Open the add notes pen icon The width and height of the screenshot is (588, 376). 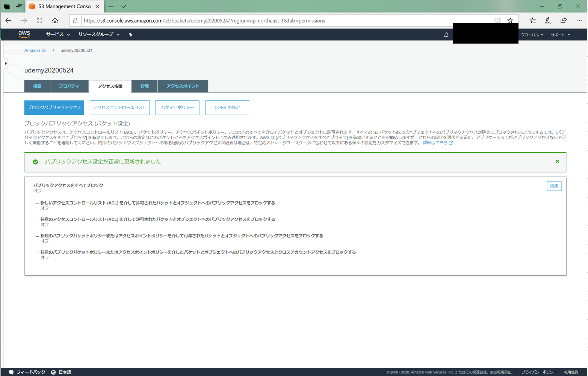coord(548,21)
